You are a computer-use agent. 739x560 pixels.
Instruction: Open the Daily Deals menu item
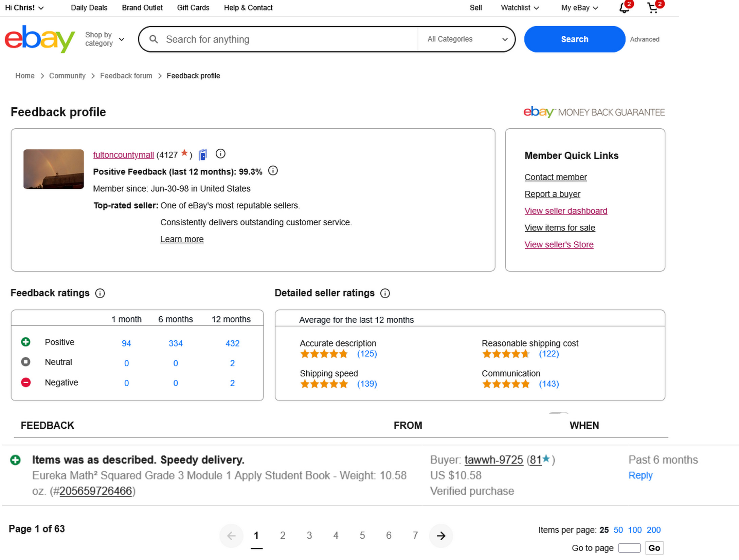[x=89, y=8]
